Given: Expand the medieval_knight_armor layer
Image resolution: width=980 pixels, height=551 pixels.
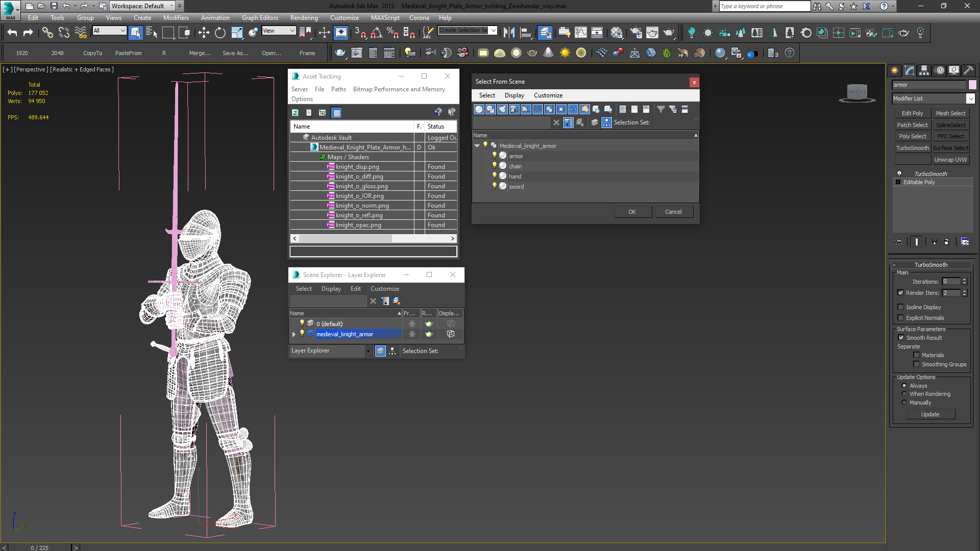Looking at the screenshot, I should tap(294, 334).
